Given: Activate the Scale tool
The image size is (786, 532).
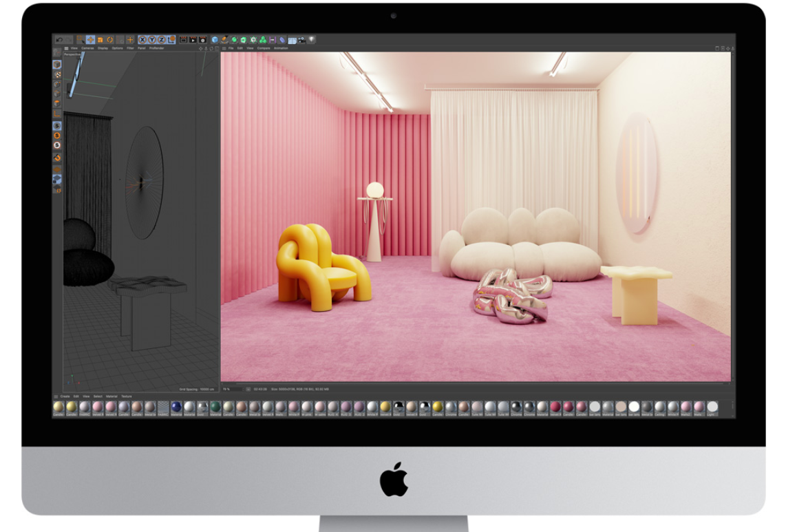Looking at the screenshot, I should tap(100, 40).
